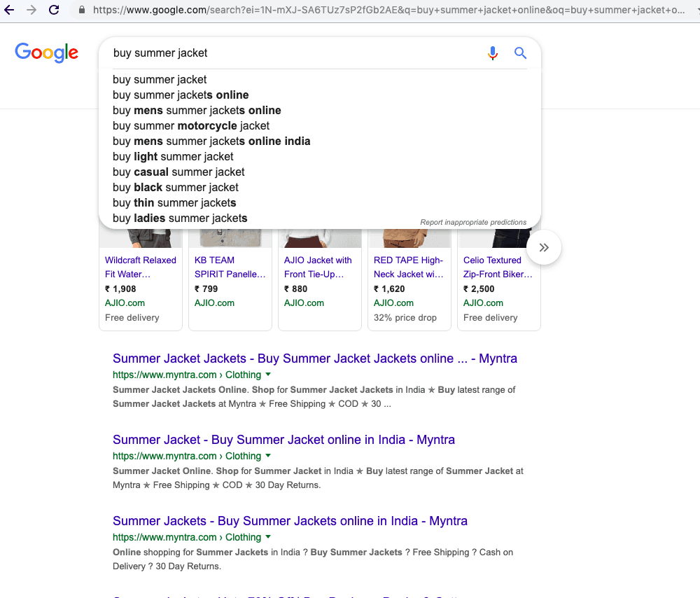Click the magnifying glass search icon
700x598 pixels.
tap(520, 53)
